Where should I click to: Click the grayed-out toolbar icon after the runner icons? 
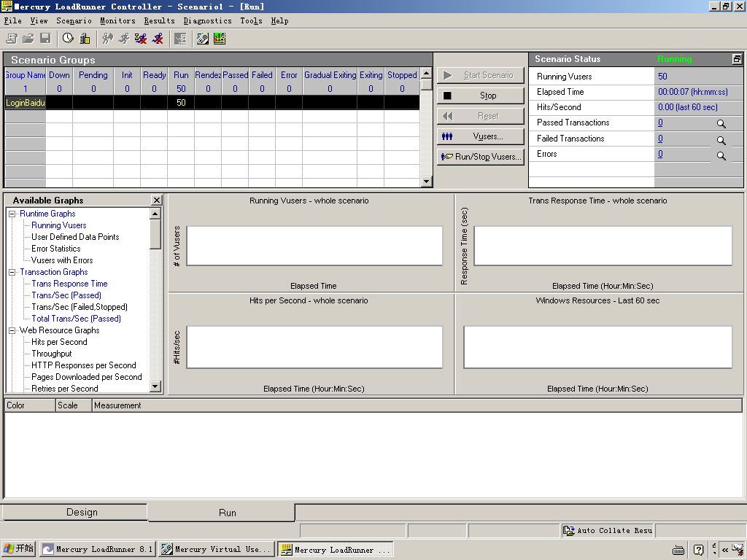[181, 39]
